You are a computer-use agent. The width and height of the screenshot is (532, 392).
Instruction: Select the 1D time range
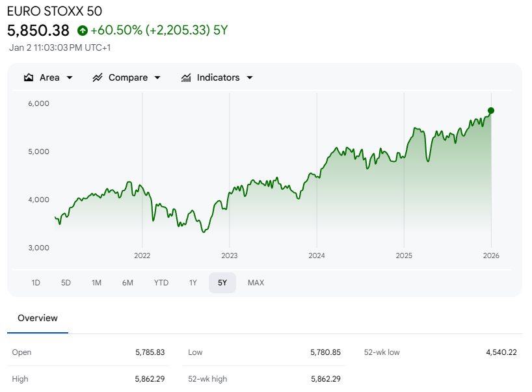click(36, 283)
